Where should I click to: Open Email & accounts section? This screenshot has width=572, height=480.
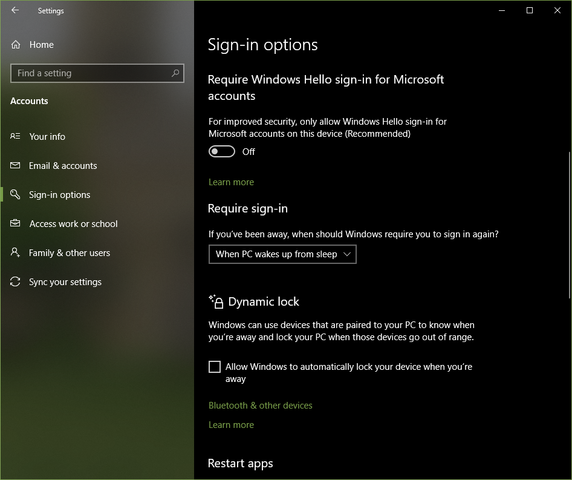click(63, 166)
